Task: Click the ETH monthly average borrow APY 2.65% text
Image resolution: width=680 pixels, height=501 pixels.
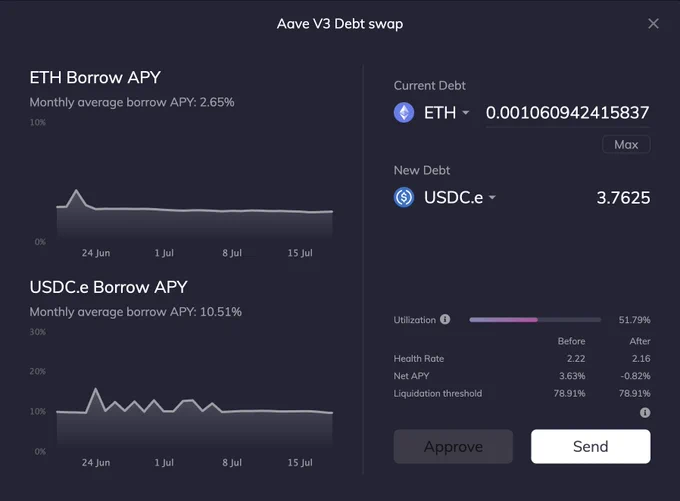Action: click(x=132, y=102)
